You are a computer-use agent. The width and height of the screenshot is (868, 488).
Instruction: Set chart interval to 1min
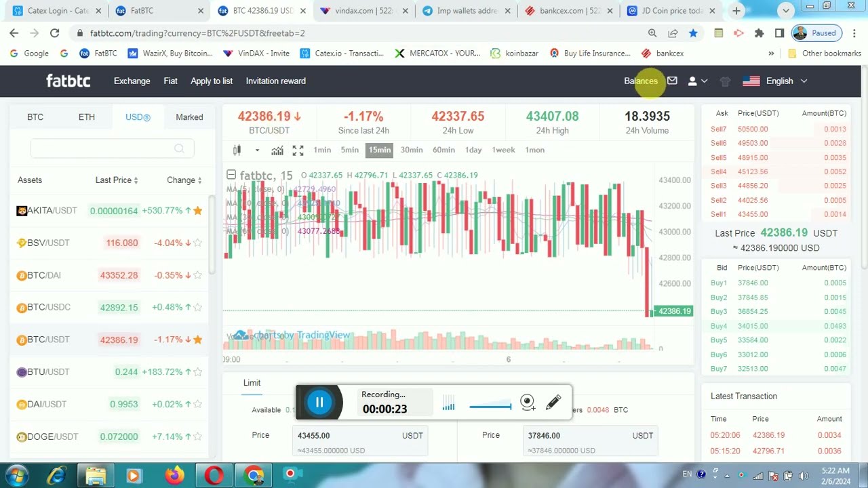[322, 150]
